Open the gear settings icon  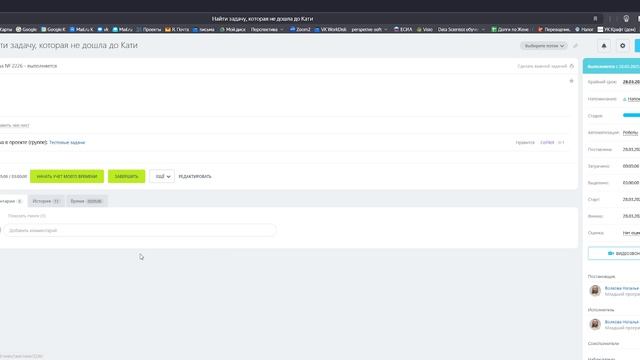click(x=622, y=46)
